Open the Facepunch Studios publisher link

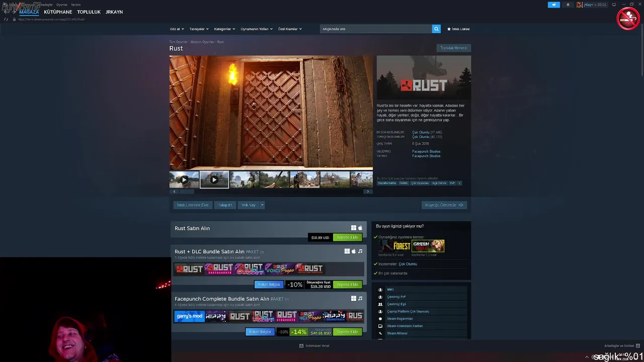[426, 156]
